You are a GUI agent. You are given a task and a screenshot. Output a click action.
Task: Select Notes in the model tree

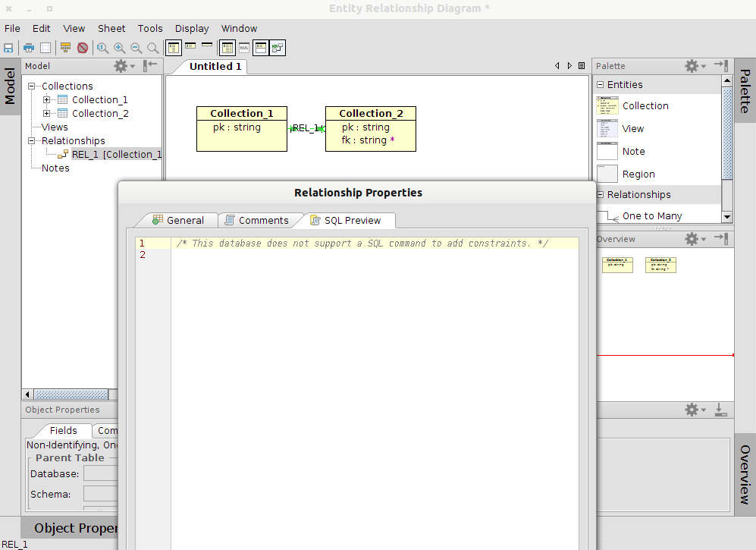tap(55, 168)
